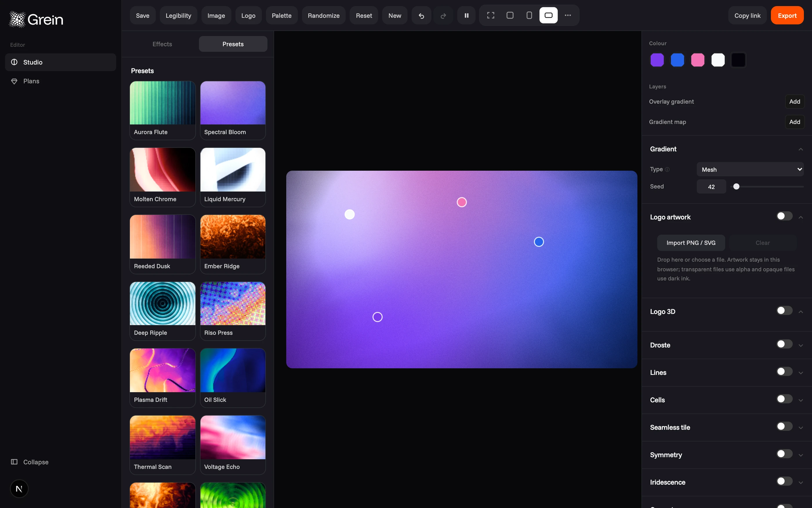Viewport: 812px width, 508px height.
Task: Click the Type info icon
Action: coord(667,169)
